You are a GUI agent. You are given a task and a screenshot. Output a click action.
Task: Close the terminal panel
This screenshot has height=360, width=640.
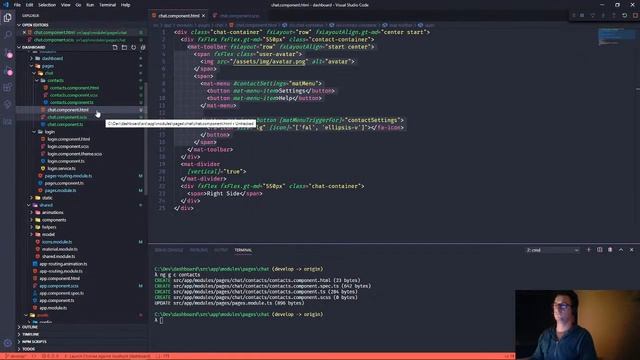(x=632, y=250)
